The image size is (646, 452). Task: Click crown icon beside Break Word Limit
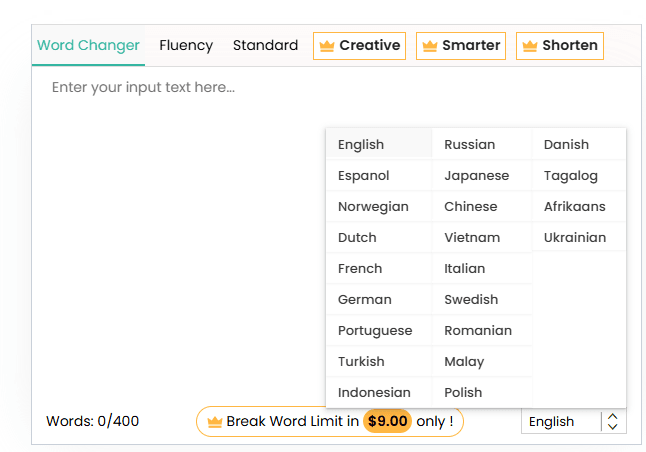point(214,422)
